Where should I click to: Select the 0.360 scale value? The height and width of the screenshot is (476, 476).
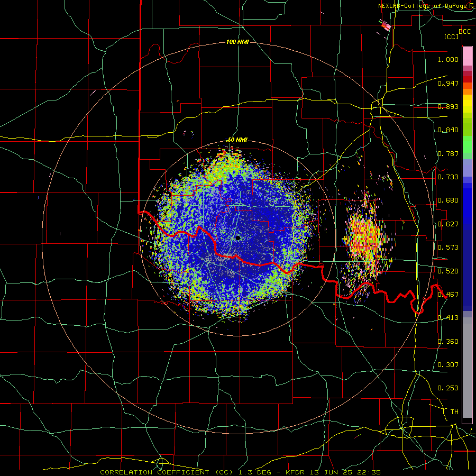[x=448, y=342]
